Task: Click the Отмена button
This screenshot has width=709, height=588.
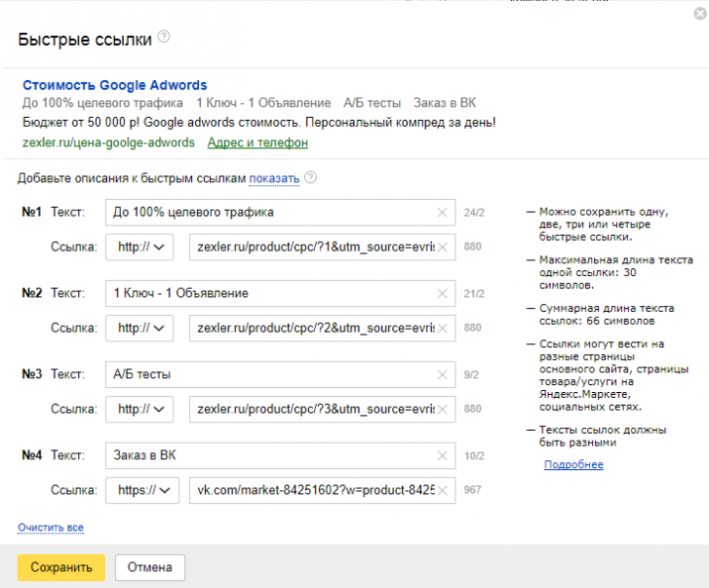Action: click(150, 567)
